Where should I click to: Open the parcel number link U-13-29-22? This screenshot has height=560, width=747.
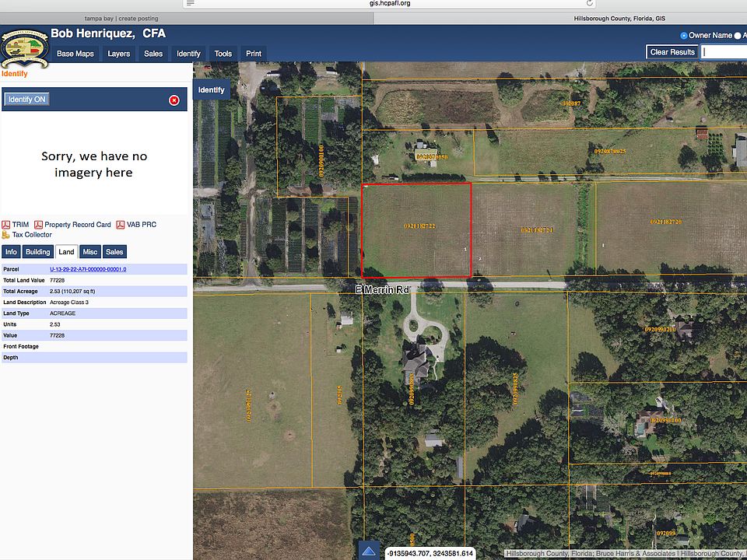(88, 268)
